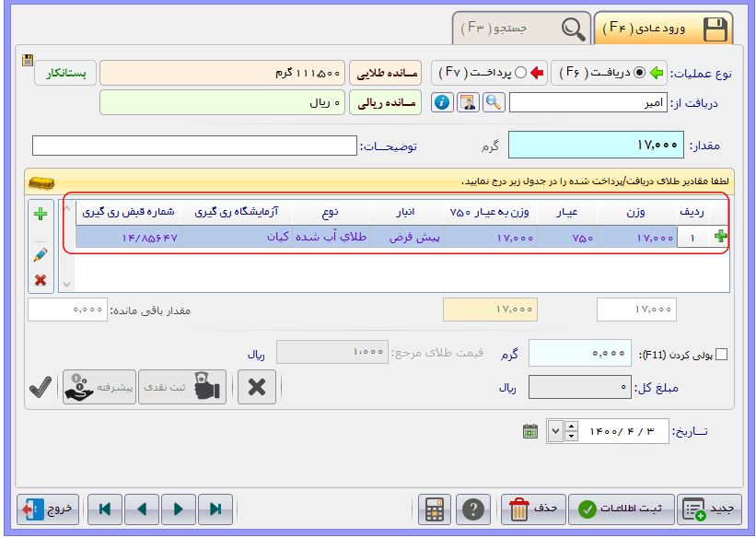Increase the date using spinner up arrow
This screenshot has height=538, width=756.
[571, 427]
